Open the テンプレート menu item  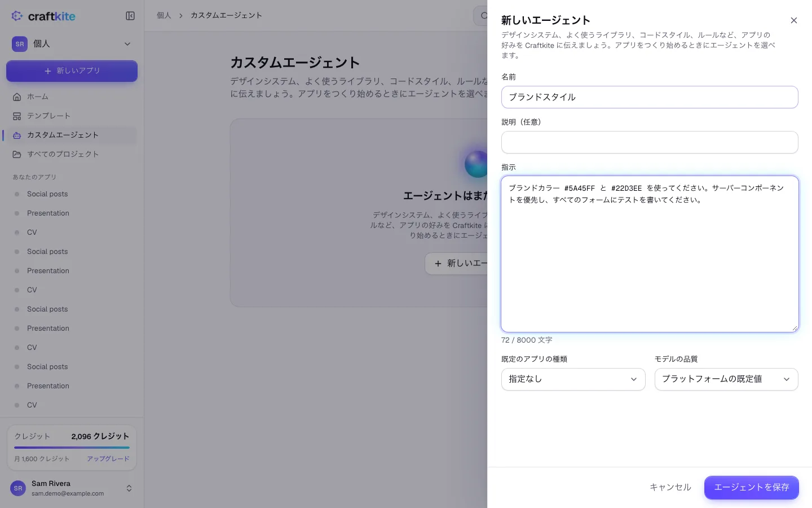click(x=72, y=116)
